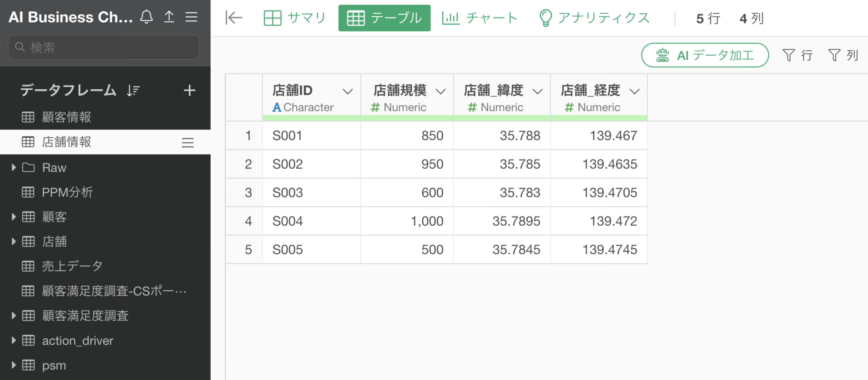Select the 売上データ data frame
The image size is (868, 380).
click(72, 266)
